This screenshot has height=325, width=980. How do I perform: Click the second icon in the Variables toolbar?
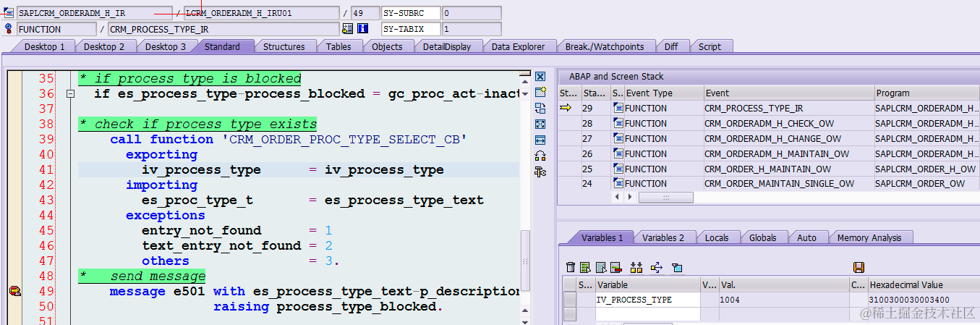coord(586,268)
